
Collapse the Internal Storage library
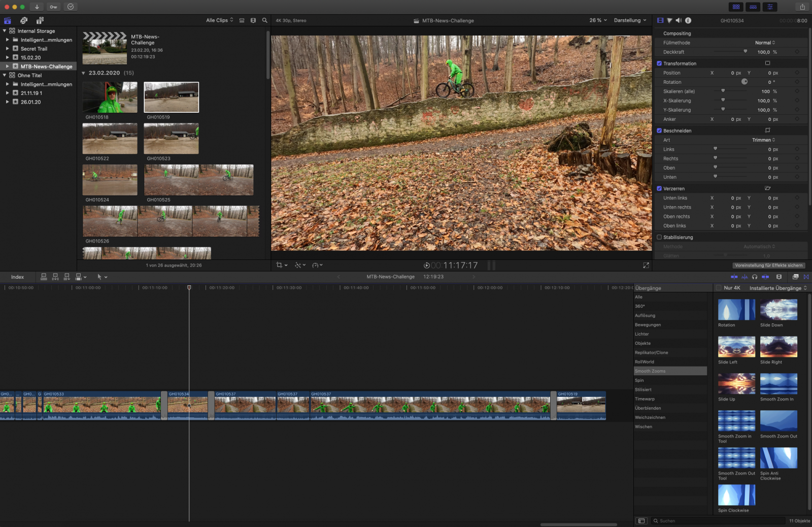point(5,31)
